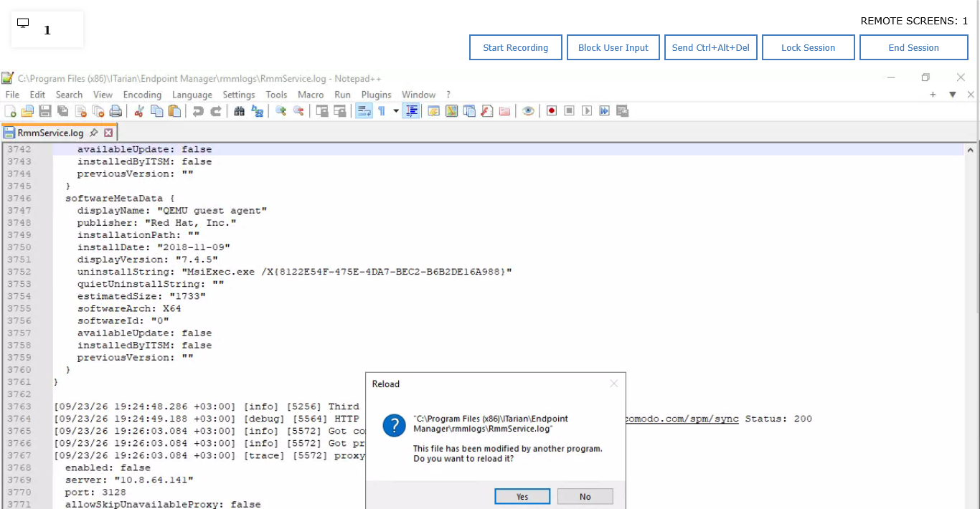Click the Block User Input button
The image size is (980, 509).
613,47
